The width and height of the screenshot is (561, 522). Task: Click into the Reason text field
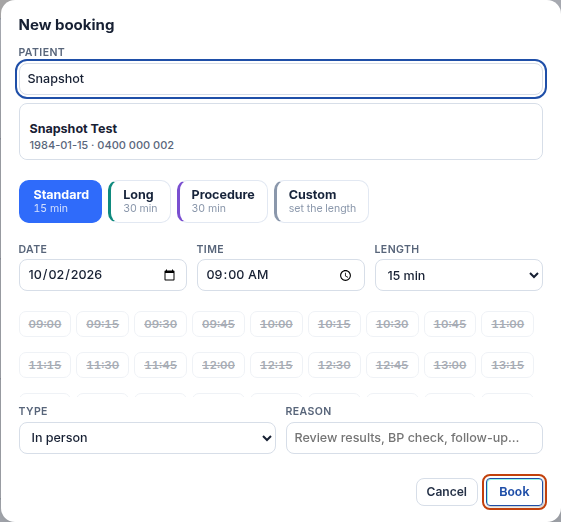click(x=414, y=438)
